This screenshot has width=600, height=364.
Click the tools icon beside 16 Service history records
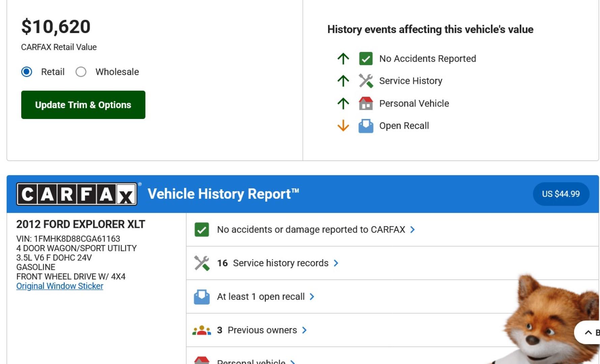tap(202, 263)
